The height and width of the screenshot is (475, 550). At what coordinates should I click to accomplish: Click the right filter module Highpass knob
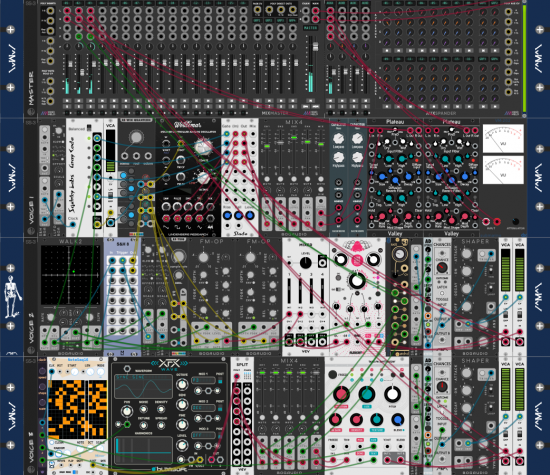[357, 157]
